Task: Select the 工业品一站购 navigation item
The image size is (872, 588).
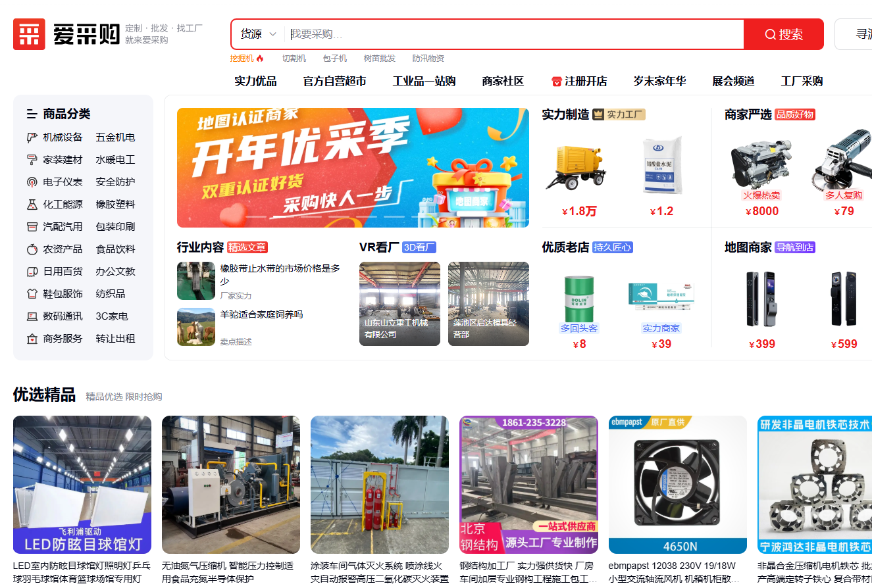Action: click(424, 82)
